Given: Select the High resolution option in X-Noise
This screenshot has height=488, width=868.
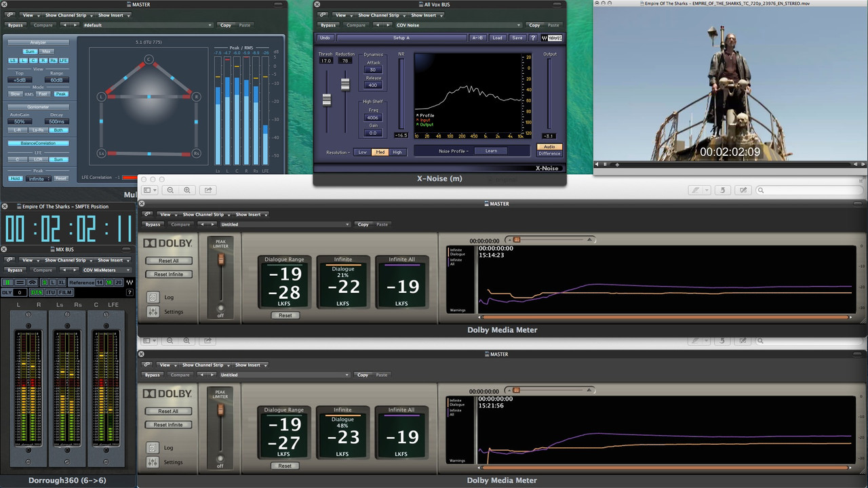Looking at the screenshot, I should (397, 152).
